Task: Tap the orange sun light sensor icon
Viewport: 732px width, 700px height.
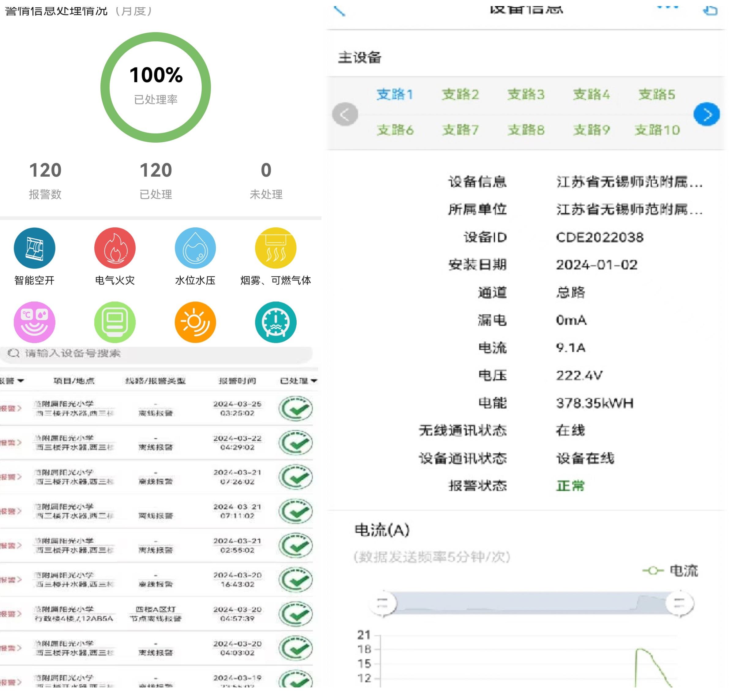Action: pyautogui.click(x=195, y=322)
